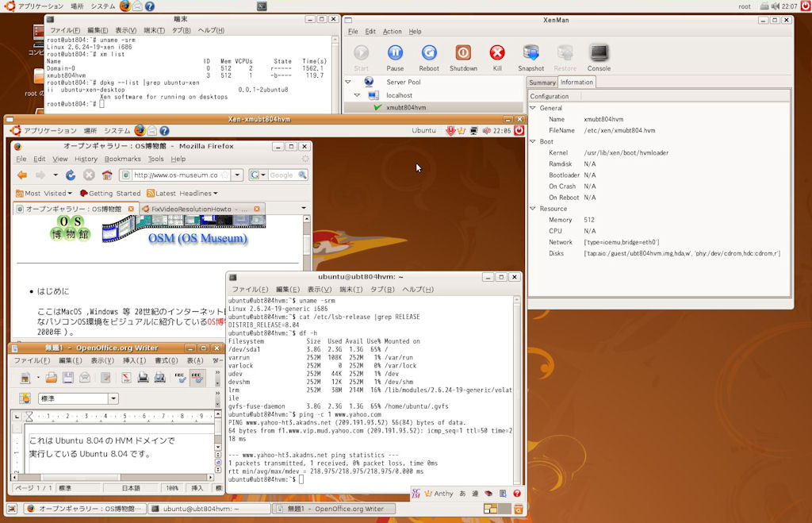Click the Shutdown icon in XenMan
This screenshot has width=812, height=523.
point(463,53)
